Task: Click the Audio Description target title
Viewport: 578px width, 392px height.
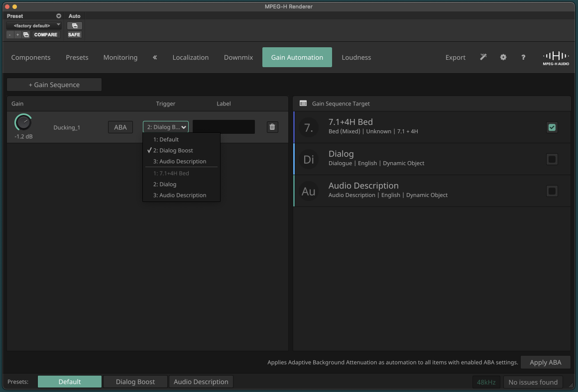Action: (x=363, y=186)
